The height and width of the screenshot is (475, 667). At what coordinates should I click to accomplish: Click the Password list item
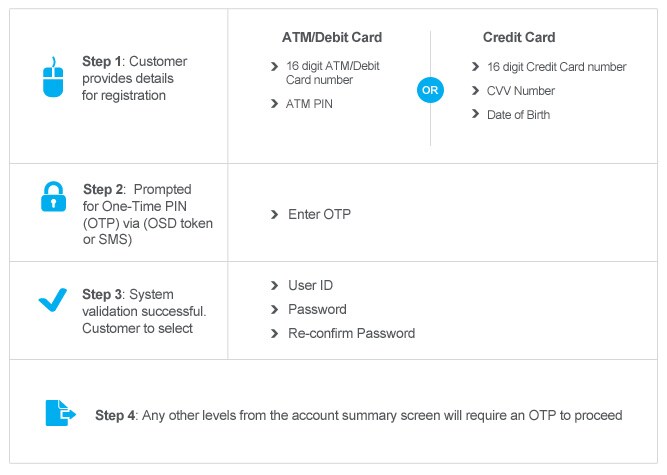tap(317, 310)
